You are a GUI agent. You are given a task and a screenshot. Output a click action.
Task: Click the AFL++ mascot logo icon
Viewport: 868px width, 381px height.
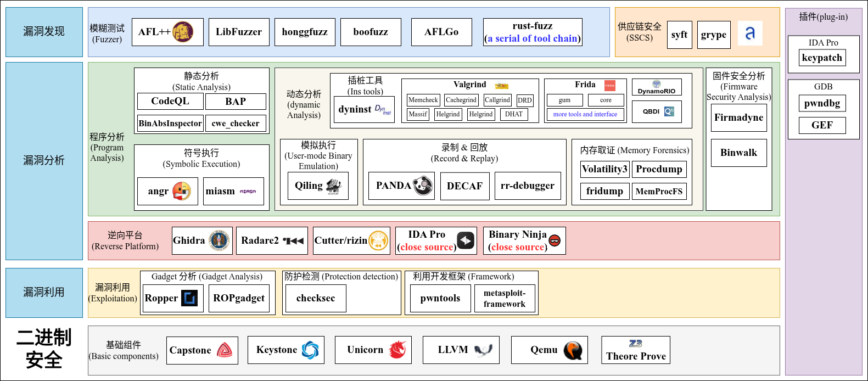(x=183, y=32)
